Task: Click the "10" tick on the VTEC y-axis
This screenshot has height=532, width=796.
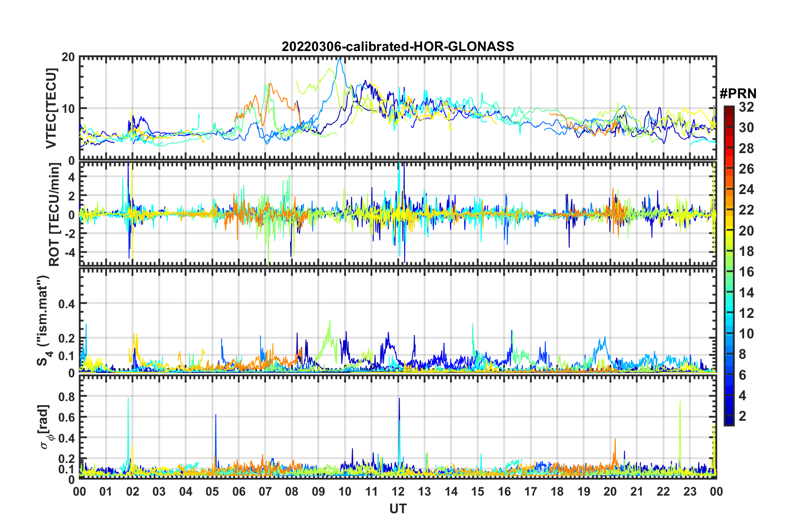Action: click(x=68, y=109)
